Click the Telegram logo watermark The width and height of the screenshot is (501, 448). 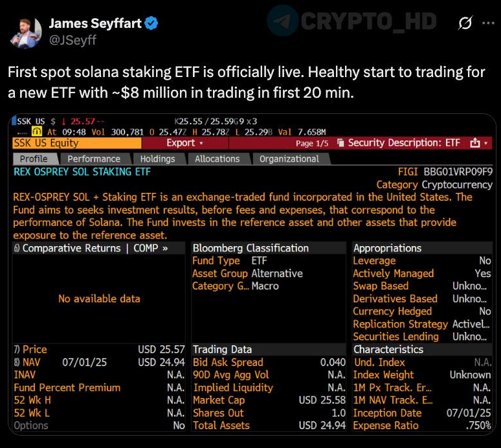[x=282, y=21]
